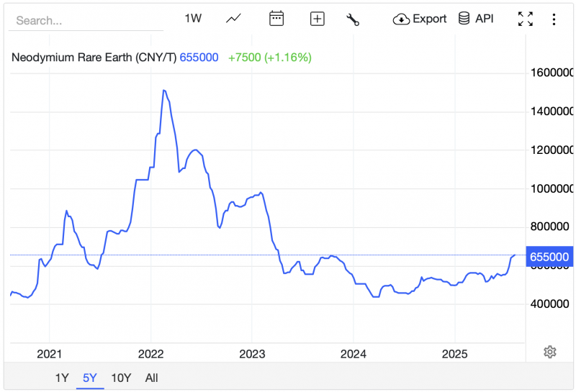Open the wrench tools icon

pos(353,19)
